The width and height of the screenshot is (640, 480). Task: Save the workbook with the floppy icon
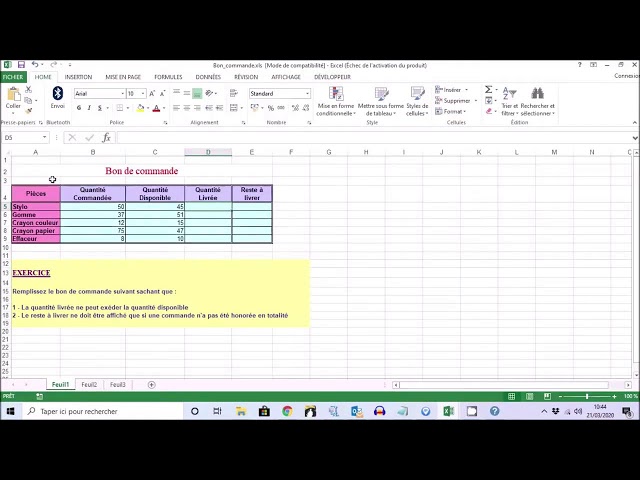coord(21,64)
